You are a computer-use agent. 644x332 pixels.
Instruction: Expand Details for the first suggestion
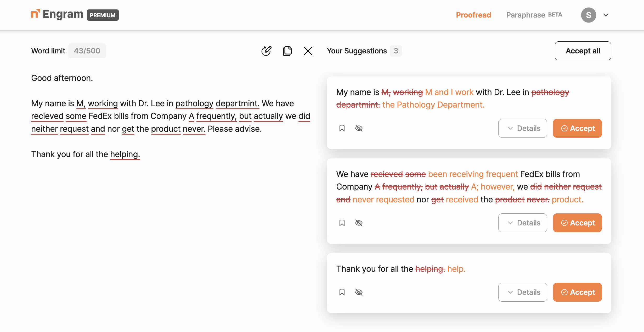[522, 128]
